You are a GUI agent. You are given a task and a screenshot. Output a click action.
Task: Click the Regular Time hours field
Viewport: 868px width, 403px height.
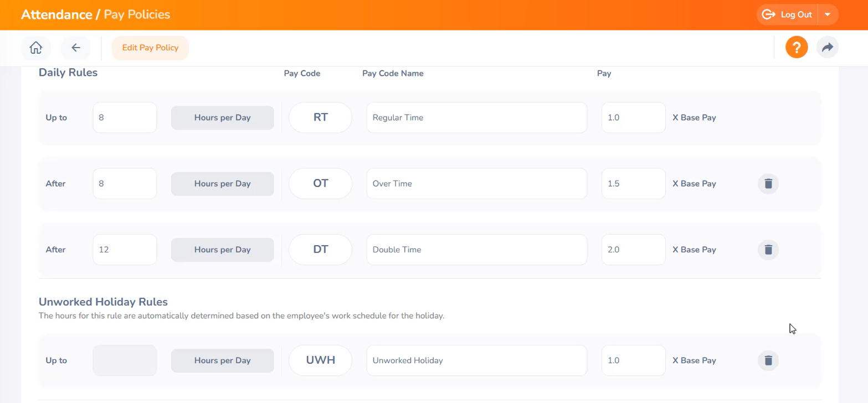point(125,117)
